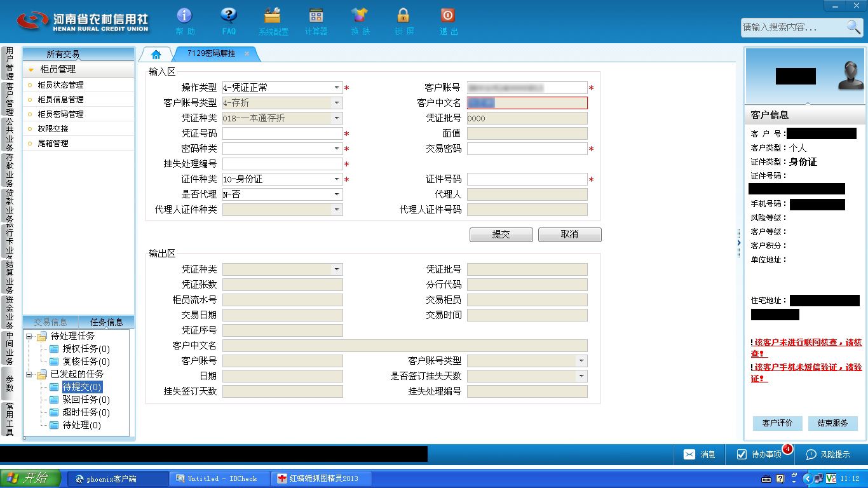This screenshot has height=488, width=868.
Task: Select 驳回任务(0) task item
Action: tap(86, 400)
